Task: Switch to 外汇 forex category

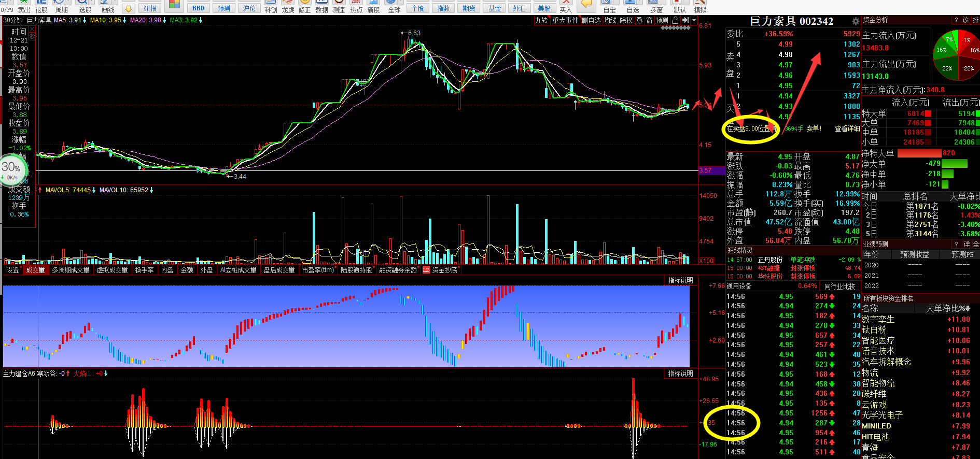Action: pos(519,8)
